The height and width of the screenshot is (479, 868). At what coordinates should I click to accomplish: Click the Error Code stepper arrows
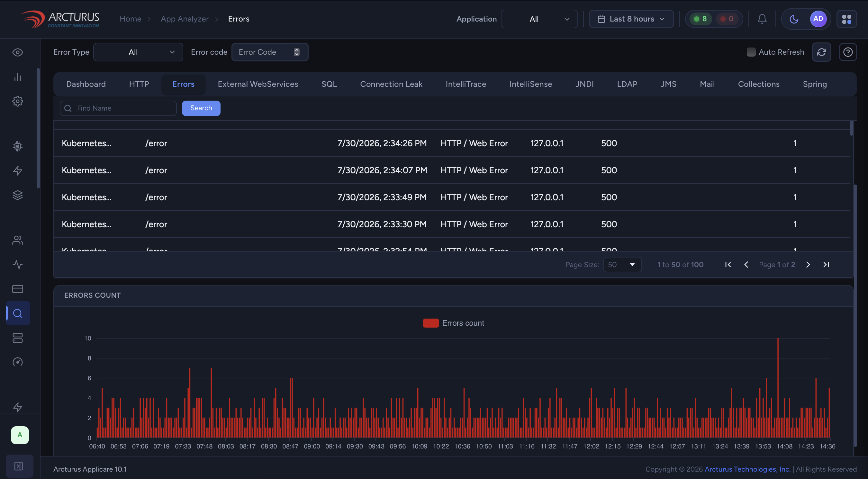click(x=296, y=52)
